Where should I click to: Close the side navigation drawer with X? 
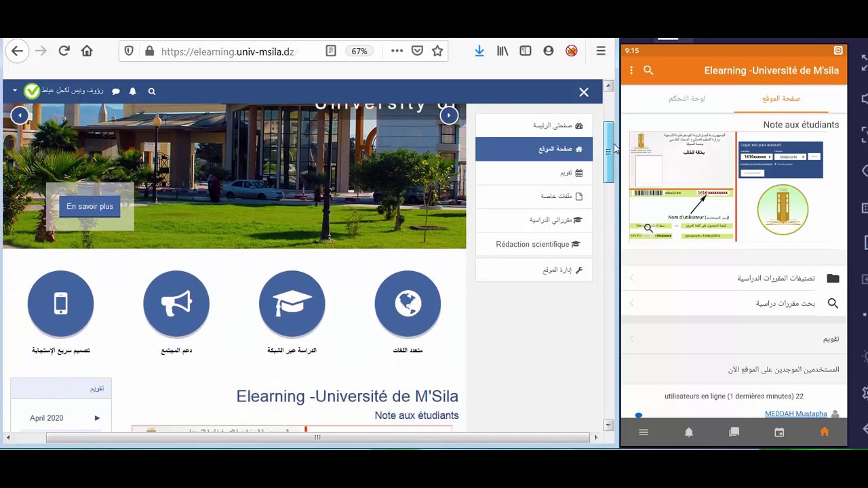click(584, 92)
